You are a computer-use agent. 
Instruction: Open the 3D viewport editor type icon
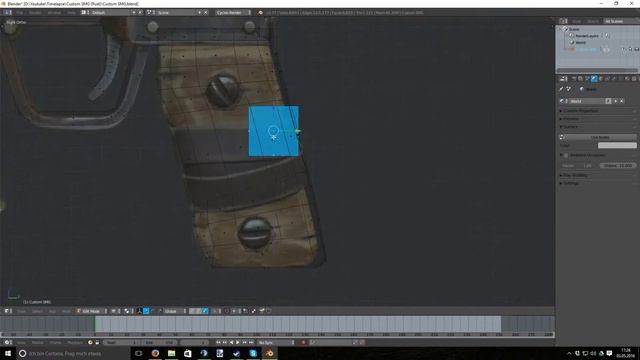coord(8,311)
